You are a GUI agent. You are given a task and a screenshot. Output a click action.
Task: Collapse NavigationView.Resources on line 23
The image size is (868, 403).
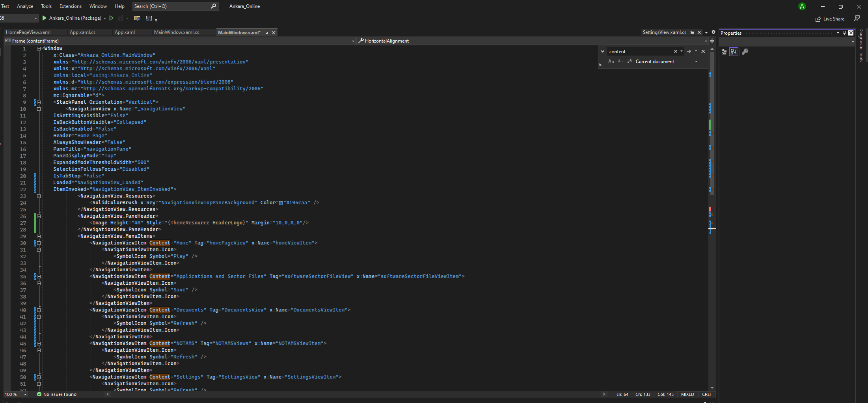click(39, 196)
